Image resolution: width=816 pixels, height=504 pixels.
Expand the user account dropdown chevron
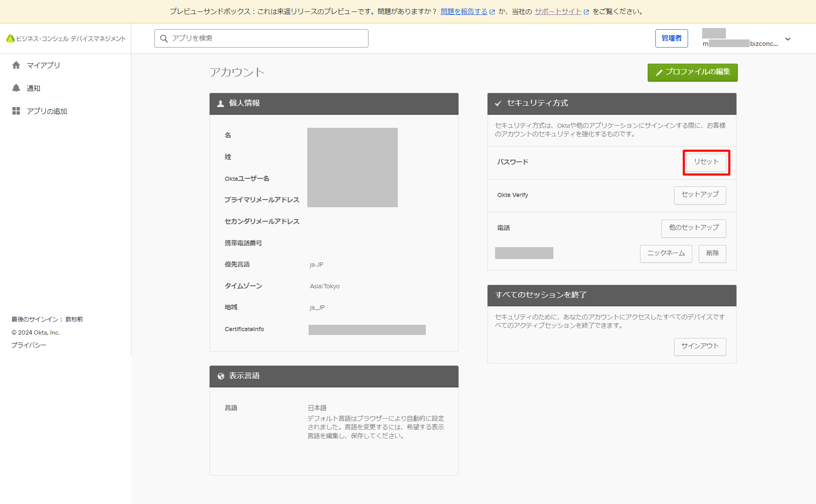pyautogui.click(x=788, y=39)
